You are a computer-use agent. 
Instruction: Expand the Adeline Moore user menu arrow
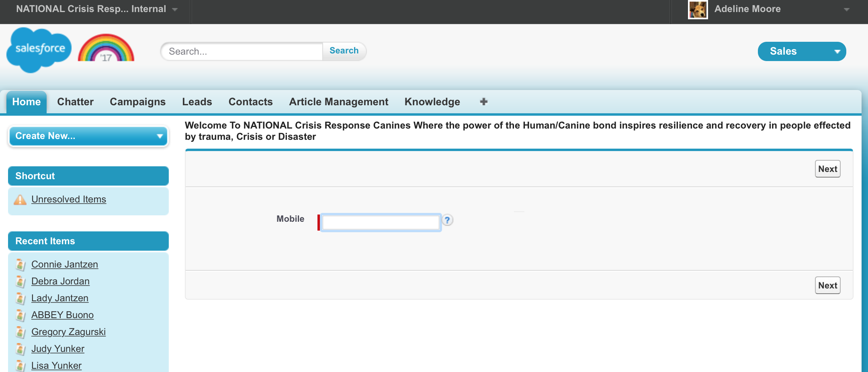[846, 10]
